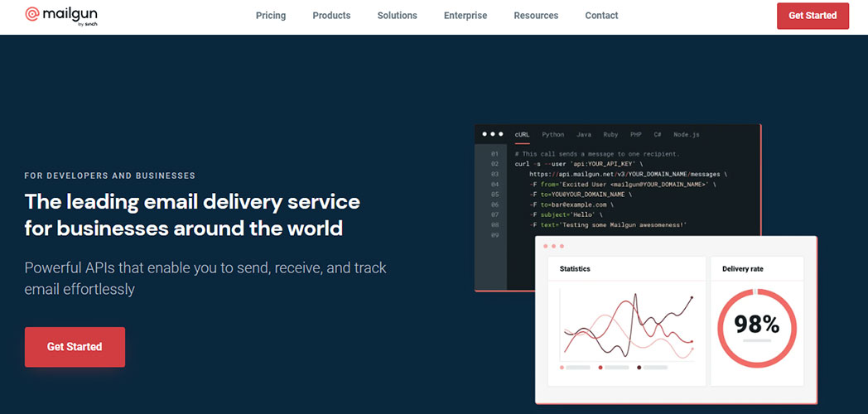Image resolution: width=868 pixels, height=414 pixels.
Task: Click the -F subject='Hello' code line
Action: click(565, 214)
